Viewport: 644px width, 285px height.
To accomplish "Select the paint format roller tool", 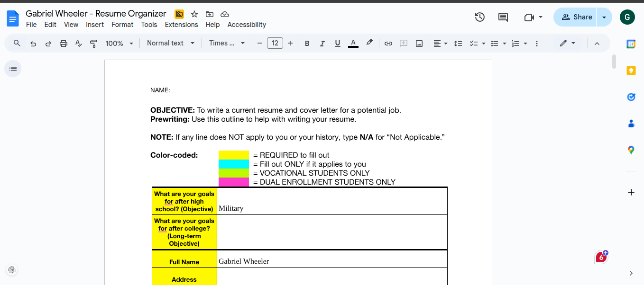I will pos(93,44).
